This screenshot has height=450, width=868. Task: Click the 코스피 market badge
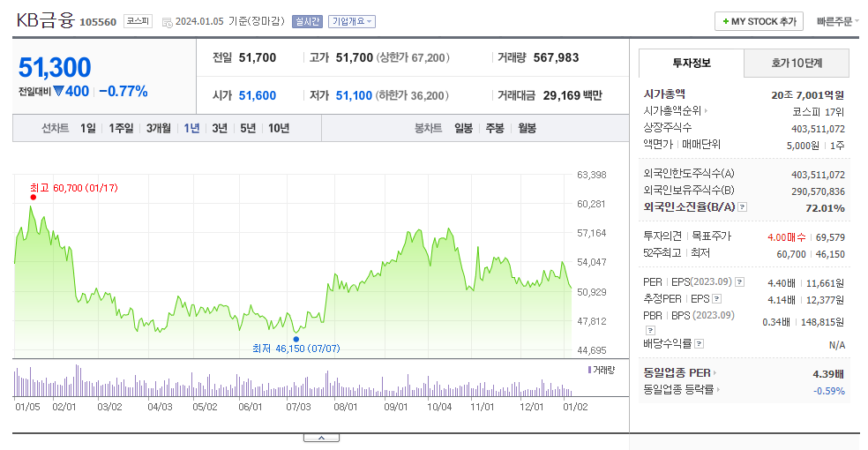(138, 21)
